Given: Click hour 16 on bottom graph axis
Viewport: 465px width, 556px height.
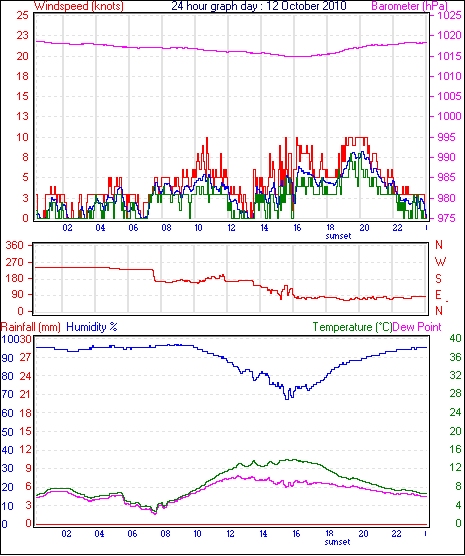Looking at the screenshot, I should 296,533.
